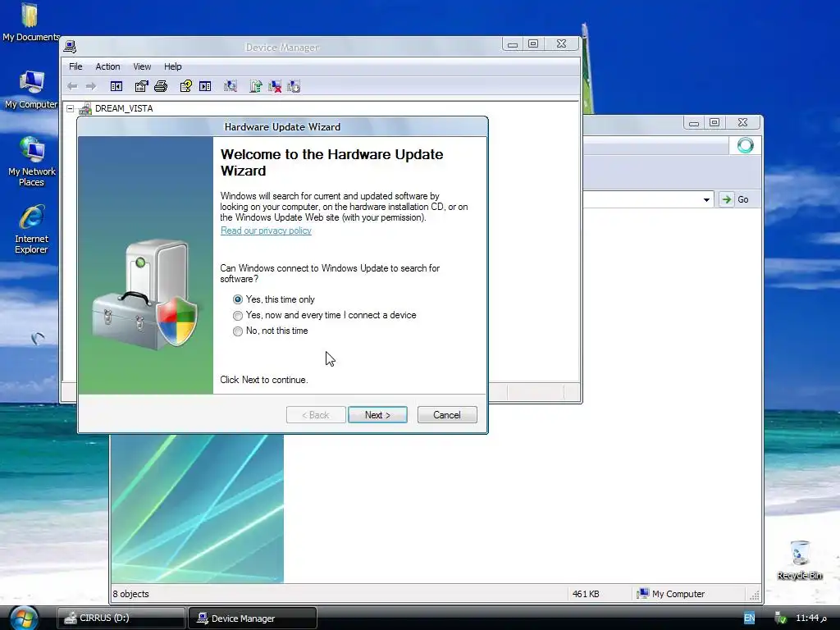The height and width of the screenshot is (630, 840).
Task: Select Internet Explorer desktop icon
Action: click(x=32, y=230)
